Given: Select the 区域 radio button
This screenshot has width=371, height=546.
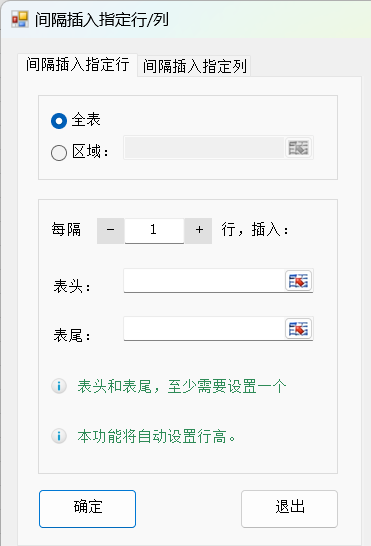Looking at the screenshot, I should pyautogui.click(x=59, y=153).
